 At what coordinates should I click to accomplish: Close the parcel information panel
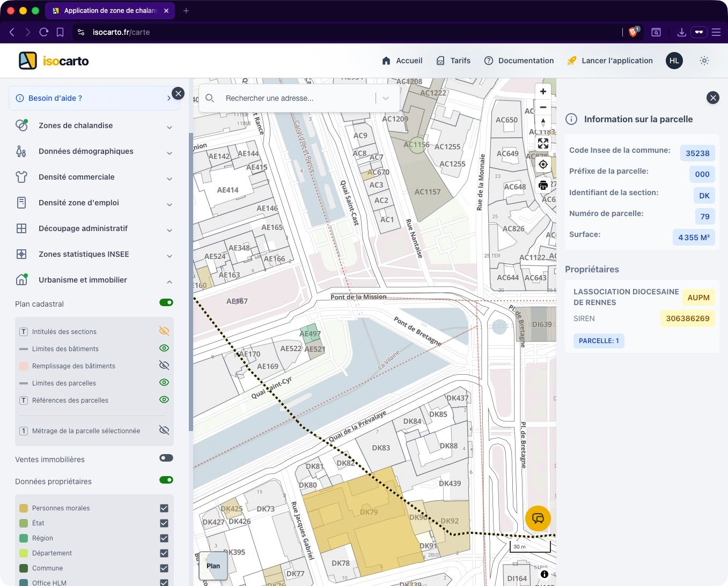[x=712, y=98]
